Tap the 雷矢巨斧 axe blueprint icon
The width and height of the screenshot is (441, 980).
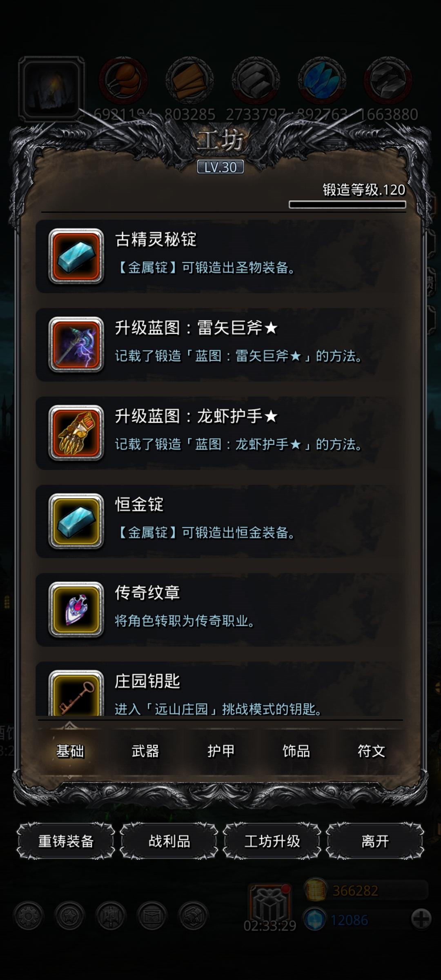click(x=76, y=344)
